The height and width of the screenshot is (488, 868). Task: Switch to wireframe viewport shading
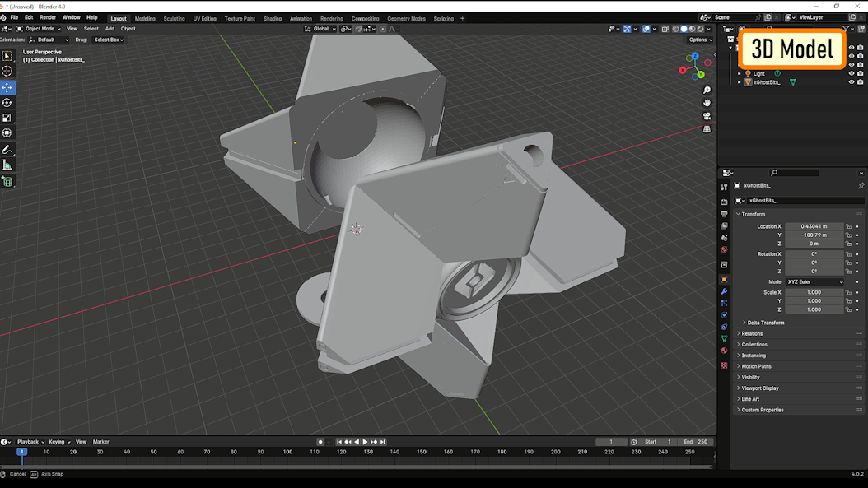(x=675, y=29)
